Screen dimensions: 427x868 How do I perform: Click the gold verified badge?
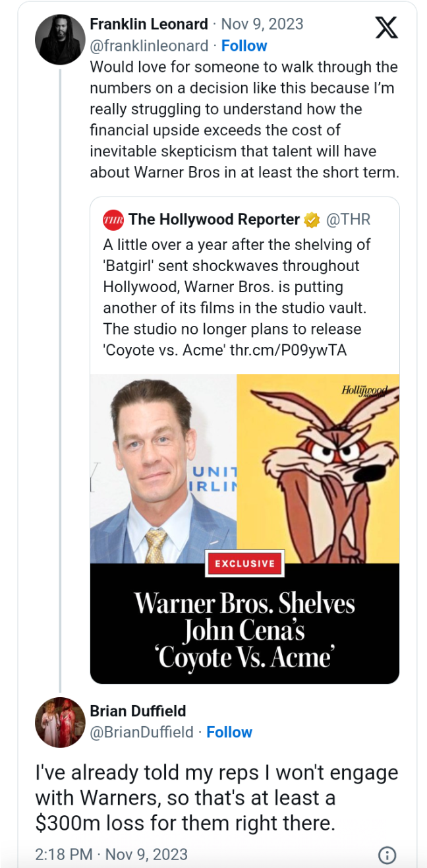click(311, 220)
